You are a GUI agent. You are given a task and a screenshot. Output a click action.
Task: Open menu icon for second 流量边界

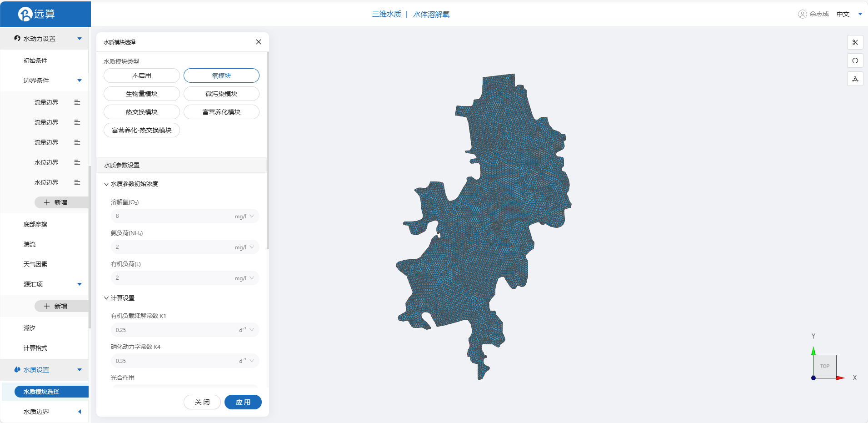(x=77, y=122)
